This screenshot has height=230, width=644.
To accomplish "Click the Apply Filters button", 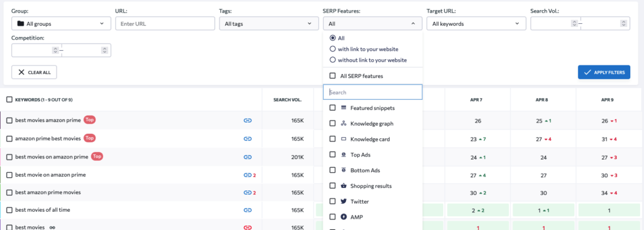I will point(604,72).
